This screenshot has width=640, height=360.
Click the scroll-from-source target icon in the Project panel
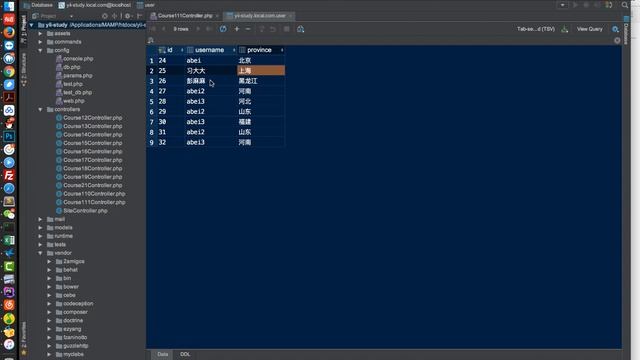tap(105, 16)
